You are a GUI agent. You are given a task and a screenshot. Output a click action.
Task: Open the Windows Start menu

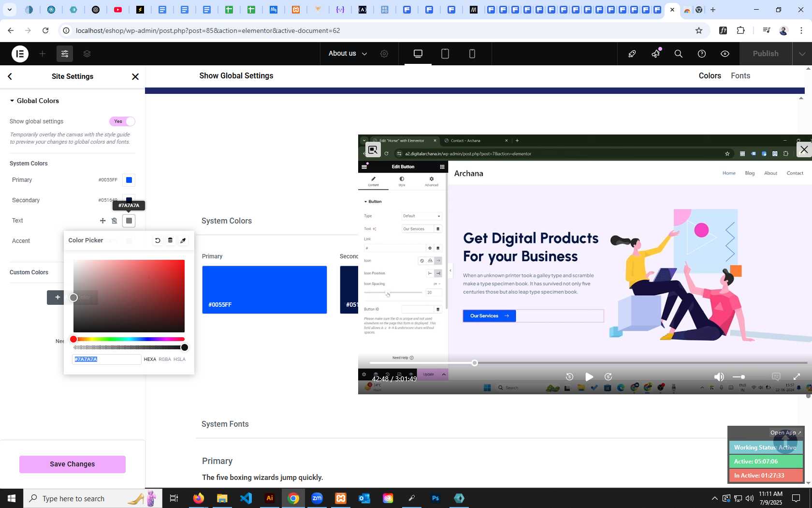pos(12,498)
